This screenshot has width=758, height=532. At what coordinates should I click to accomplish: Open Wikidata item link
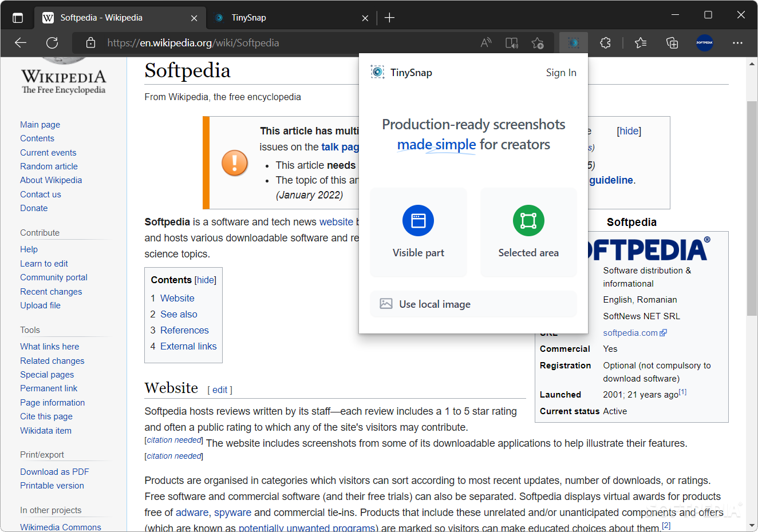click(46, 431)
